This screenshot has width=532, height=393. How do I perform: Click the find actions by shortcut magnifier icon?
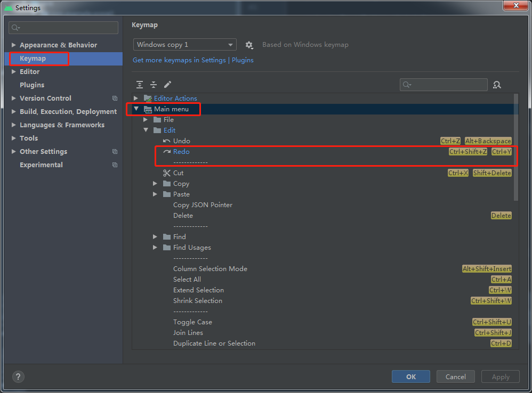pyautogui.click(x=497, y=85)
